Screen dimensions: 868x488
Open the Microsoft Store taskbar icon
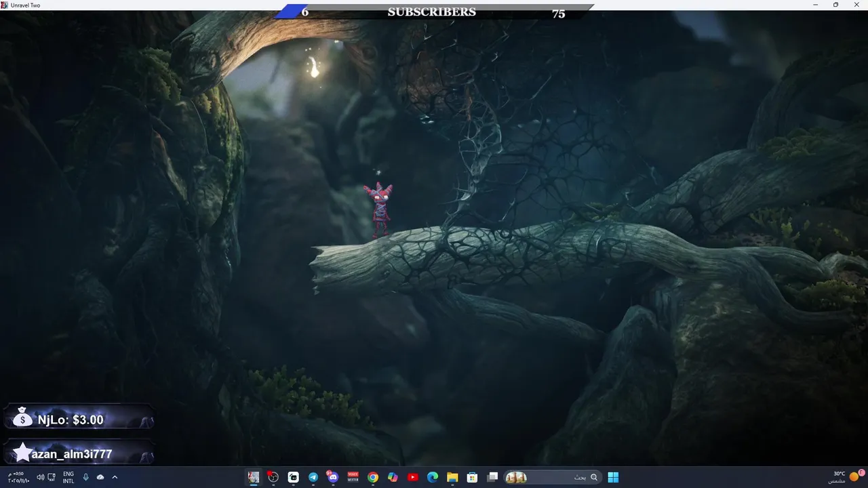[x=472, y=477]
